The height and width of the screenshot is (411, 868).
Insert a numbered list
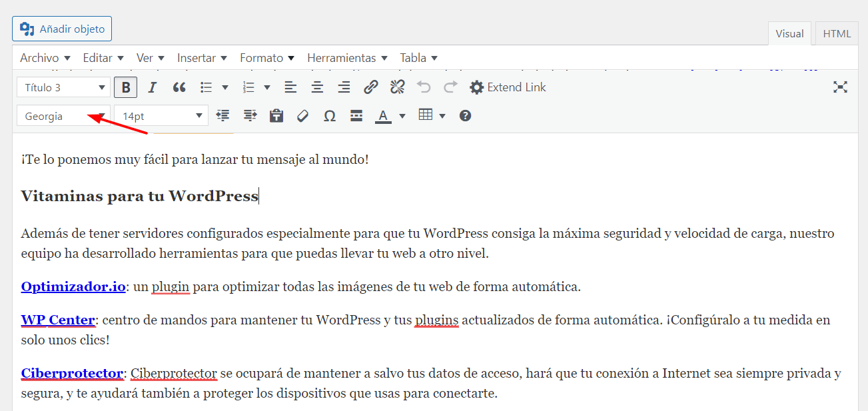click(249, 87)
